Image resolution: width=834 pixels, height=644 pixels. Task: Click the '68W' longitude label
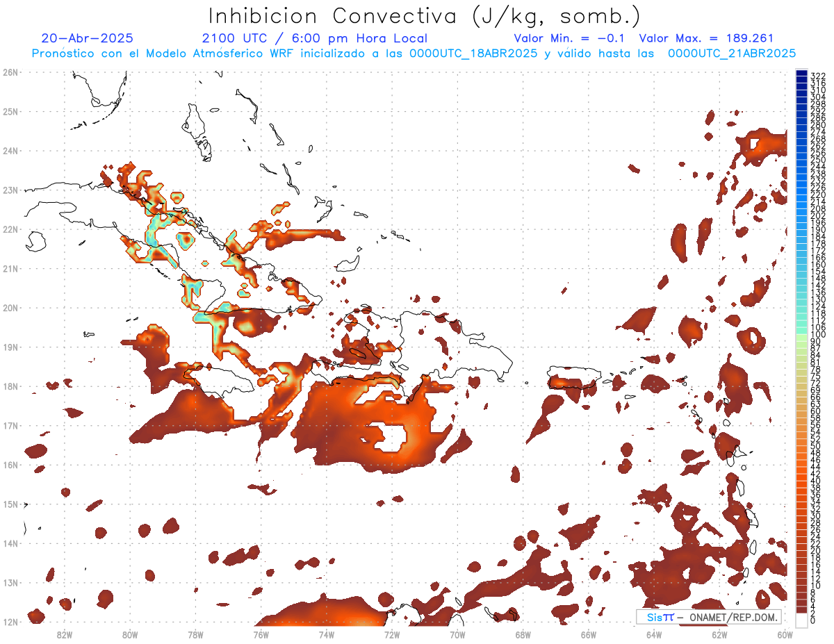pyautogui.click(x=523, y=634)
